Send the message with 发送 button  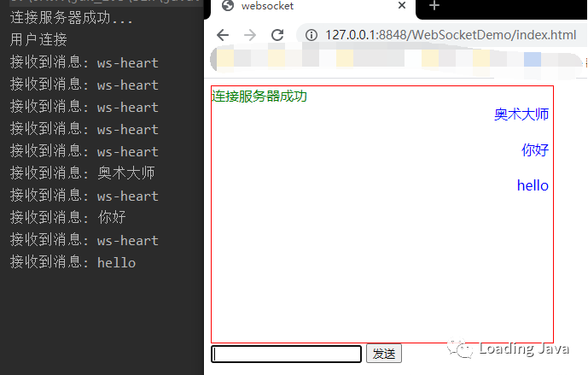click(384, 354)
